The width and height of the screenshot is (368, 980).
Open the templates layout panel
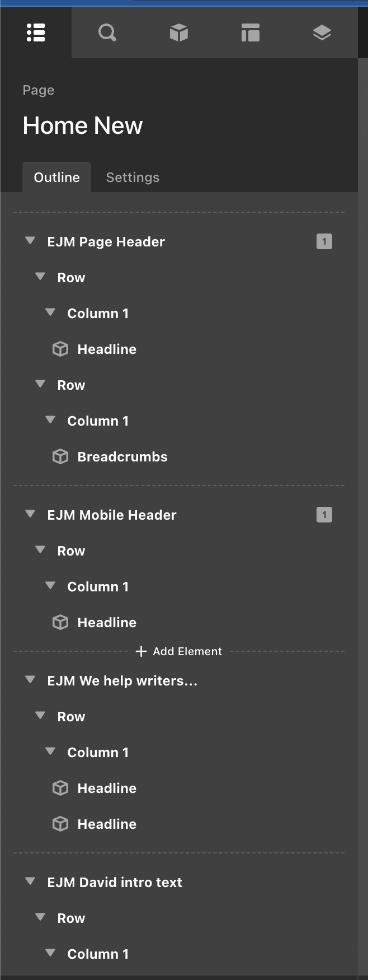tap(250, 33)
